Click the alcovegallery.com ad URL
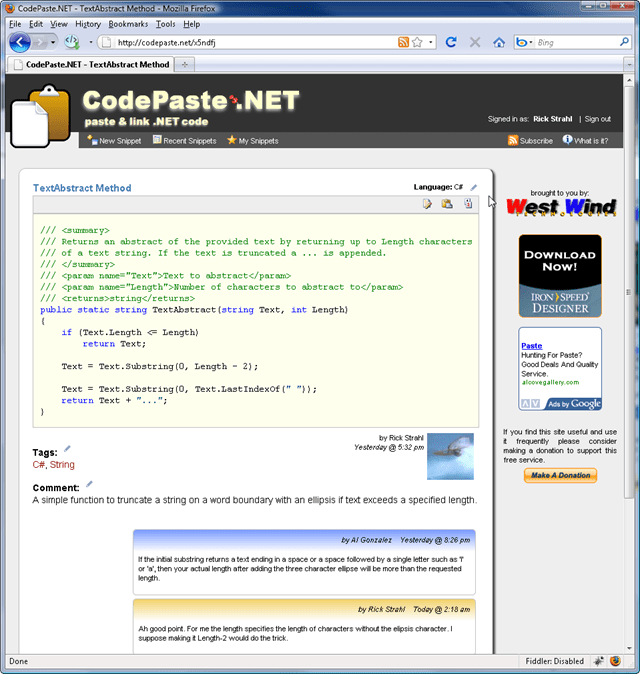640x674 pixels. 550,382
